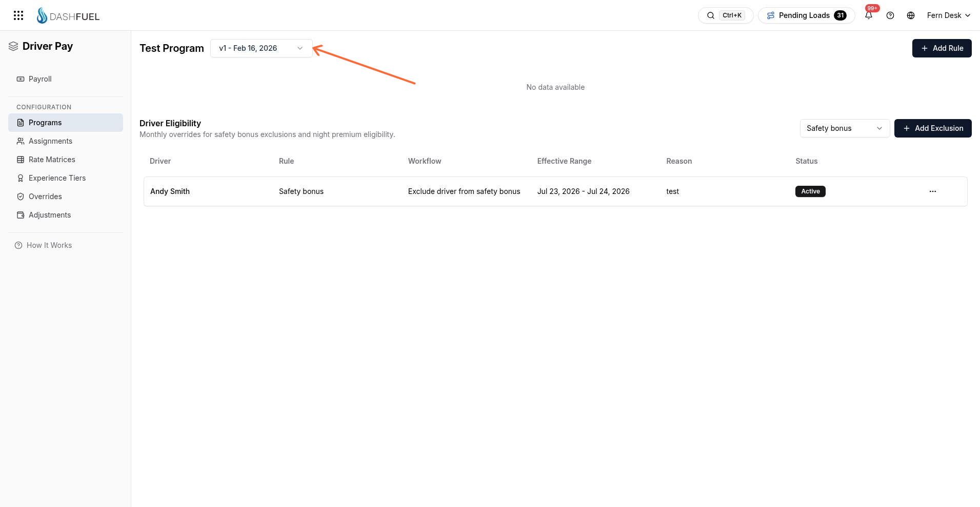Image resolution: width=980 pixels, height=507 pixels.
Task: Open the help question mark icon
Action: click(890, 15)
